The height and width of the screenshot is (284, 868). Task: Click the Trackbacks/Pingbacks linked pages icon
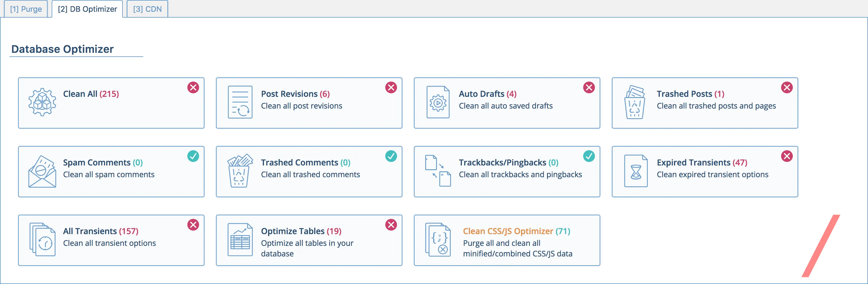pyautogui.click(x=439, y=172)
